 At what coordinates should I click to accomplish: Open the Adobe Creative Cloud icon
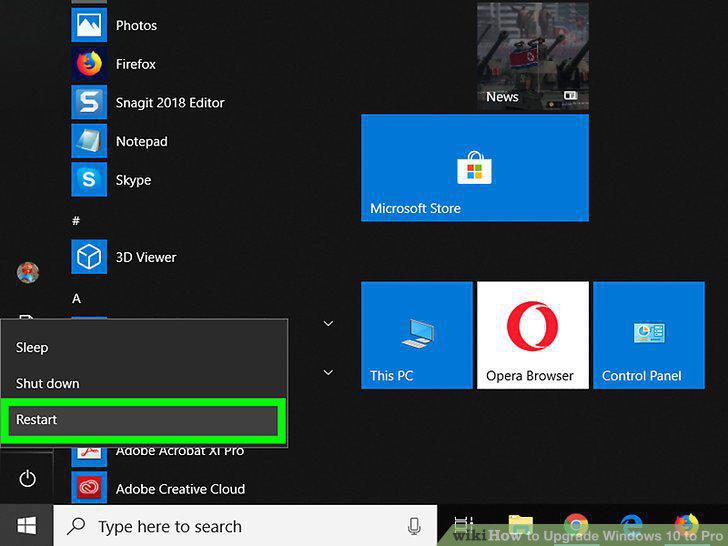tap(89, 488)
